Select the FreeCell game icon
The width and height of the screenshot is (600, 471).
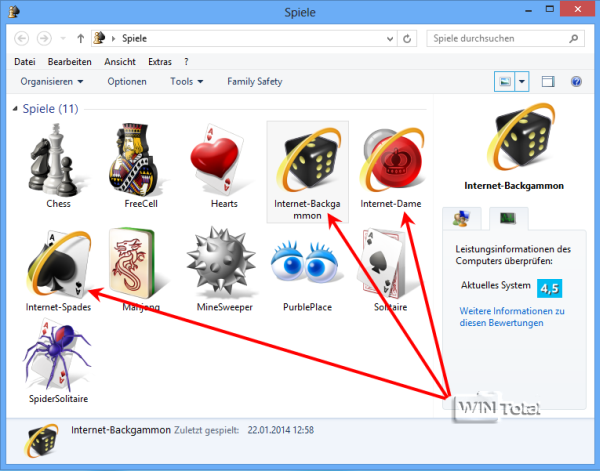tap(136, 159)
